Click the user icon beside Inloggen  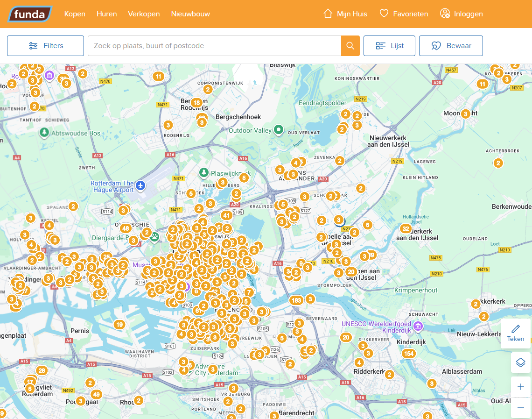pyautogui.click(x=445, y=14)
